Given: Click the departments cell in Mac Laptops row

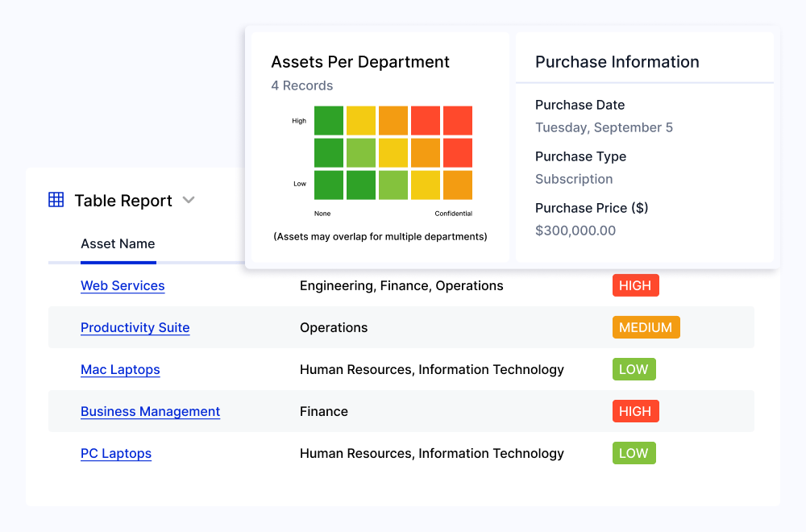Looking at the screenshot, I should pyautogui.click(x=432, y=369).
